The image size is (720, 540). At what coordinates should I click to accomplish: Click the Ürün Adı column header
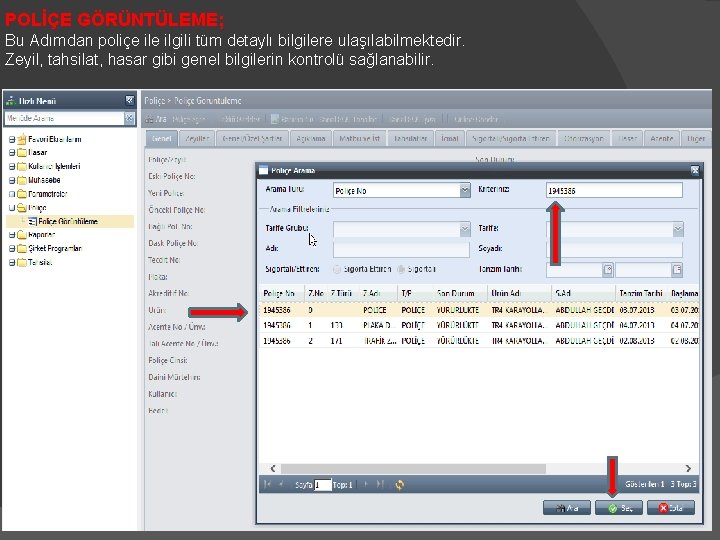point(519,293)
